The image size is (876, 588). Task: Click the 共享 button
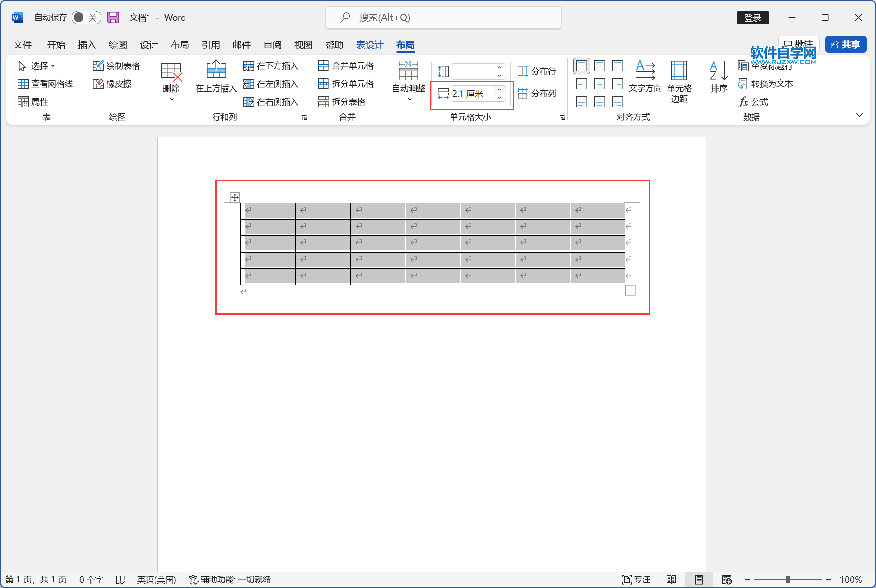pos(846,44)
